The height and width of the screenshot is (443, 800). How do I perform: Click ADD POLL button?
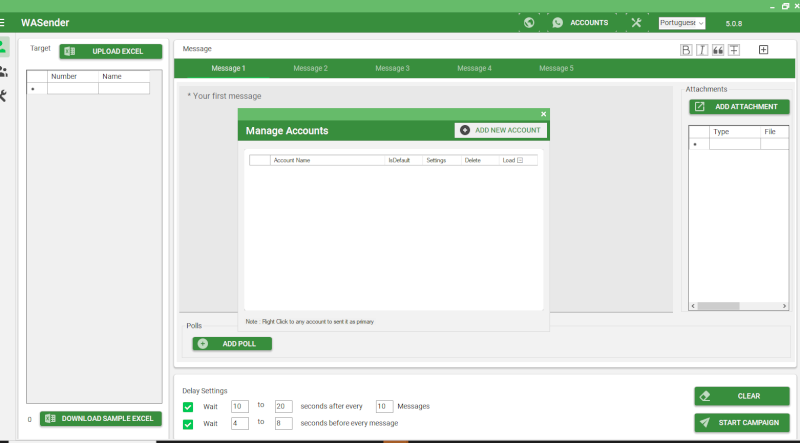232,343
